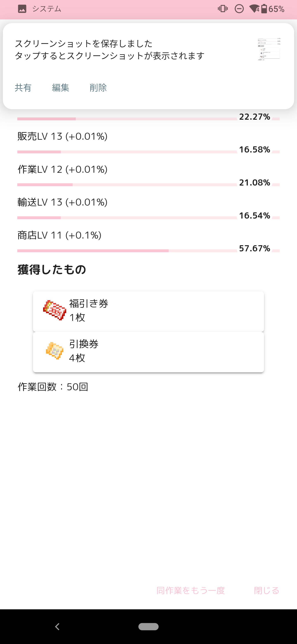Tap the battery status icon

(x=264, y=9)
